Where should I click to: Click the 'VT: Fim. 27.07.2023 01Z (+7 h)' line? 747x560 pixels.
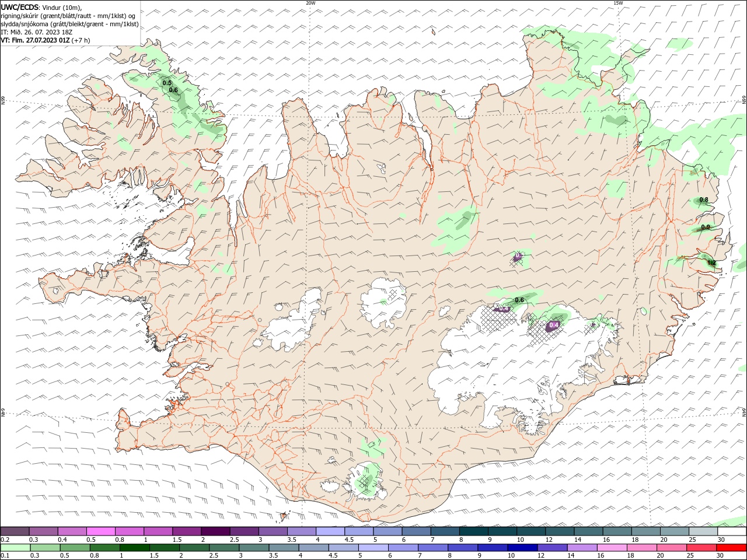coord(46,40)
